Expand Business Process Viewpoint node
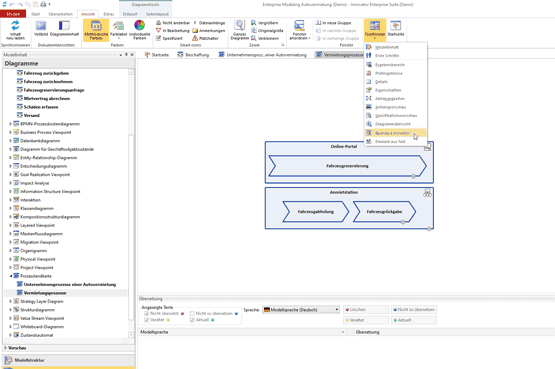Image resolution: width=555 pixels, height=369 pixels. pyautogui.click(x=10, y=132)
